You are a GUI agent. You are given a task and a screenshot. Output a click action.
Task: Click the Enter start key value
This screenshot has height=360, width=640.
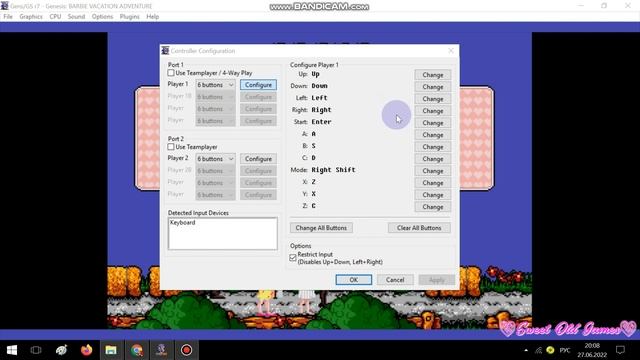[321, 122]
